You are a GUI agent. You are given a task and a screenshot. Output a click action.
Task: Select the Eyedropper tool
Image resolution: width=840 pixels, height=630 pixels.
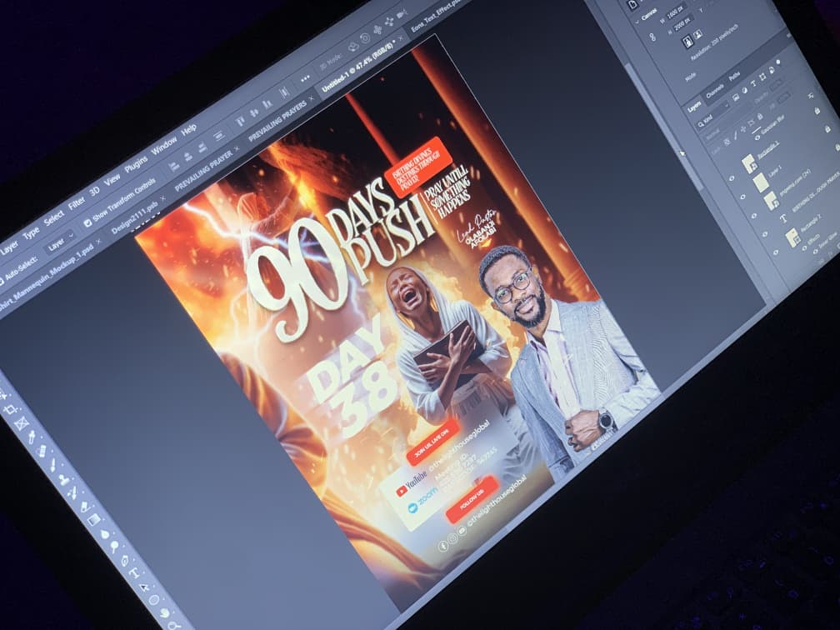[x=32, y=437]
